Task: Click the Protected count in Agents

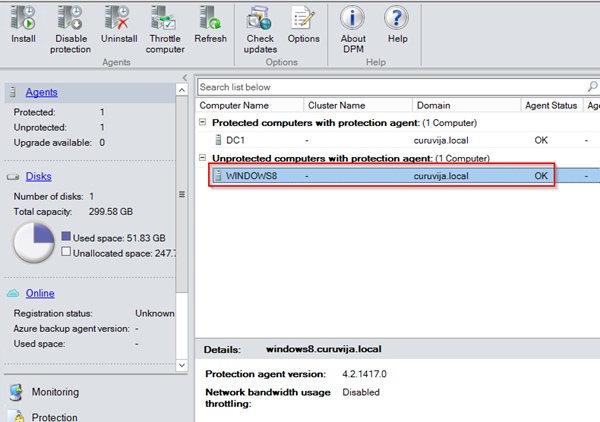Action: (x=102, y=112)
